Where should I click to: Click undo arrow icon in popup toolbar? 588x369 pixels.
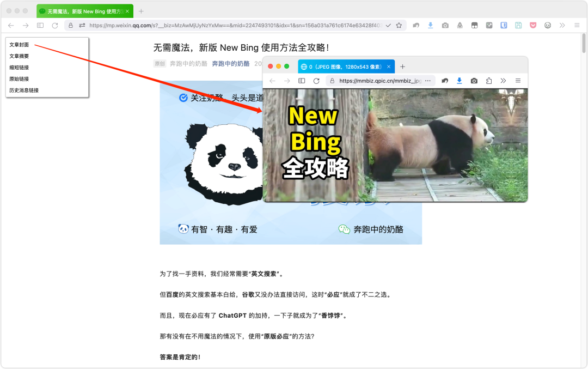[445, 81]
